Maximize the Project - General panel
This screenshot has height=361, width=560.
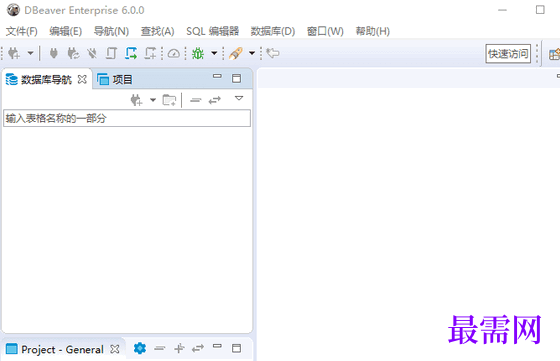236,348
